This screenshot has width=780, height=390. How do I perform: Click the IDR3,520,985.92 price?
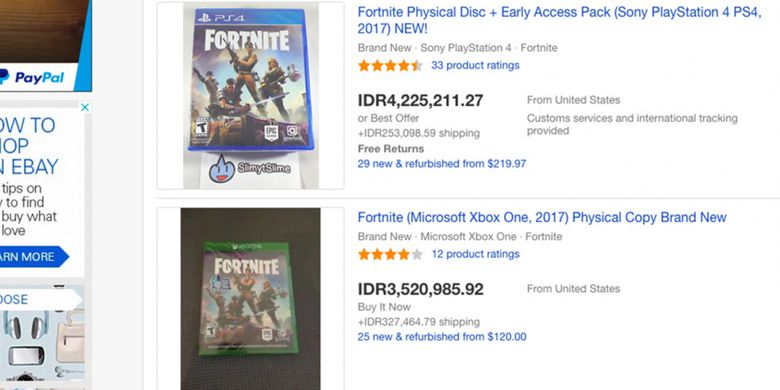click(420, 289)
